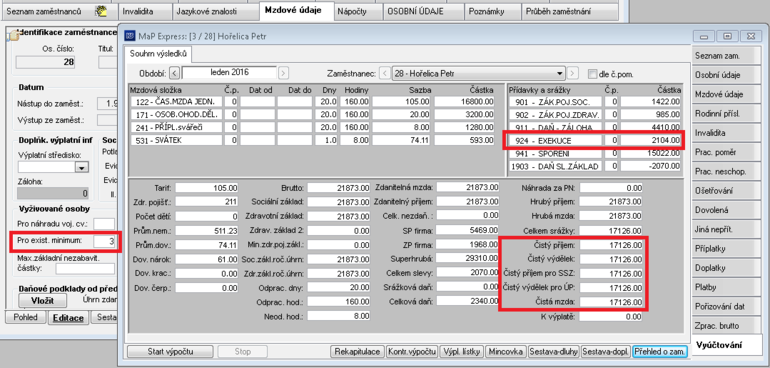Open Rodinní přísl. in the right sidebar
Viewport: 770px width, 368px height.
(727, 113)
